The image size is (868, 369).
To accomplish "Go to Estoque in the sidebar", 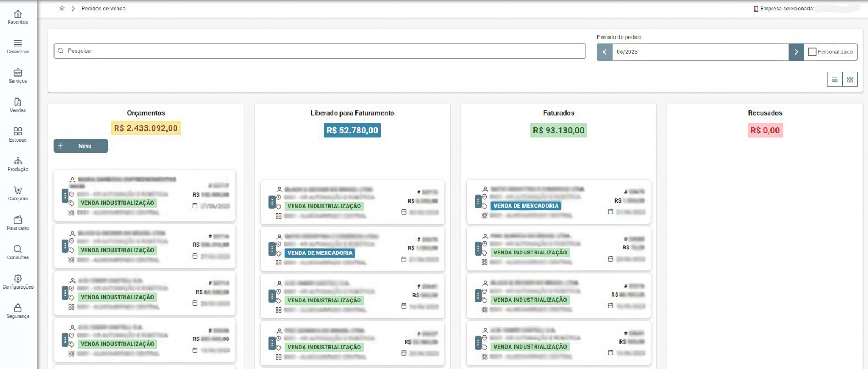I will (x=18, y=132).
